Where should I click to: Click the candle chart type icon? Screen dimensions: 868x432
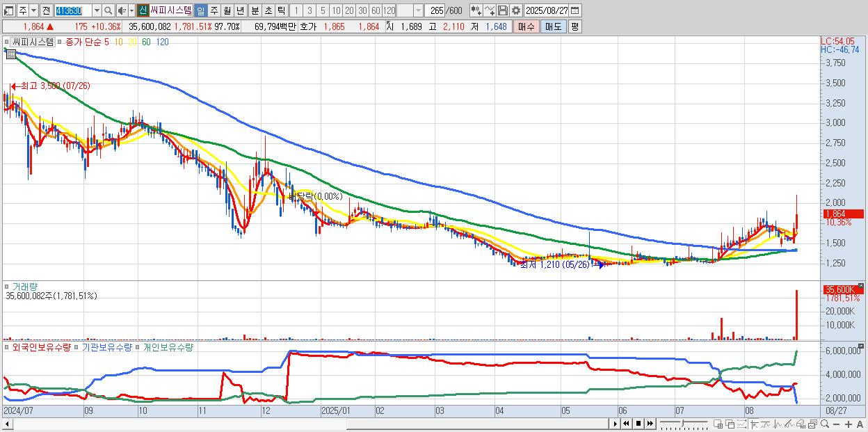pos(476,10)
